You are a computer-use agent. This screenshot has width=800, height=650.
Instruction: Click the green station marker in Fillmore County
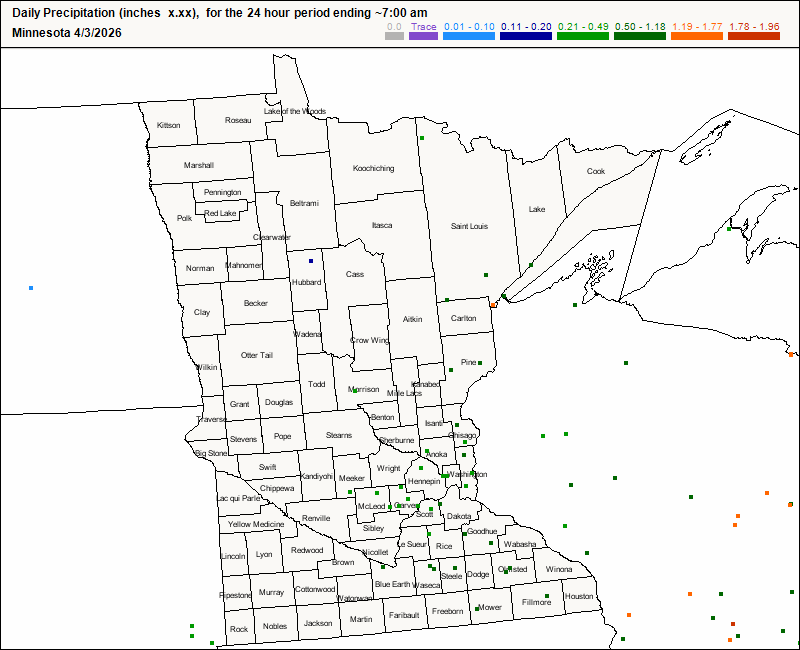pos(547,596)
